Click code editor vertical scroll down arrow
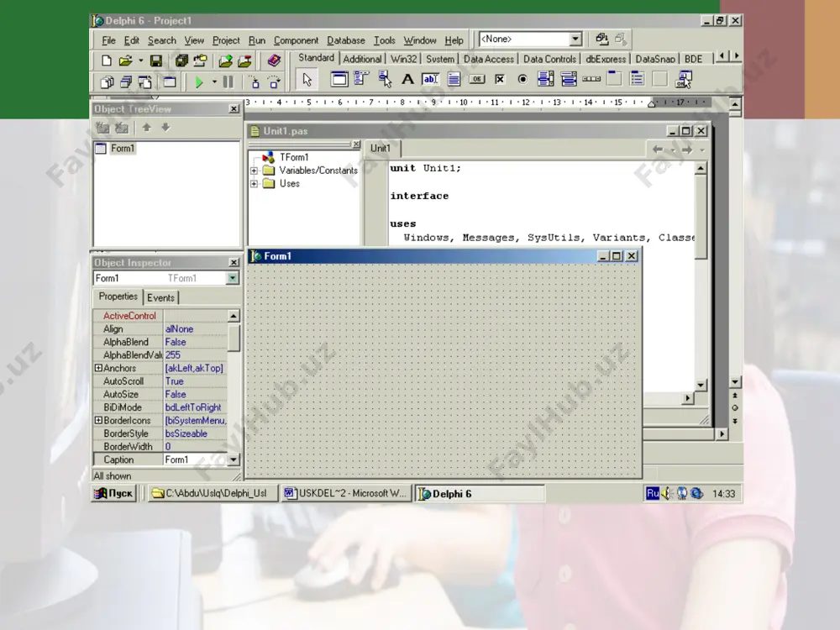This screenshot has width=840, height=630. tap(701, 386)
